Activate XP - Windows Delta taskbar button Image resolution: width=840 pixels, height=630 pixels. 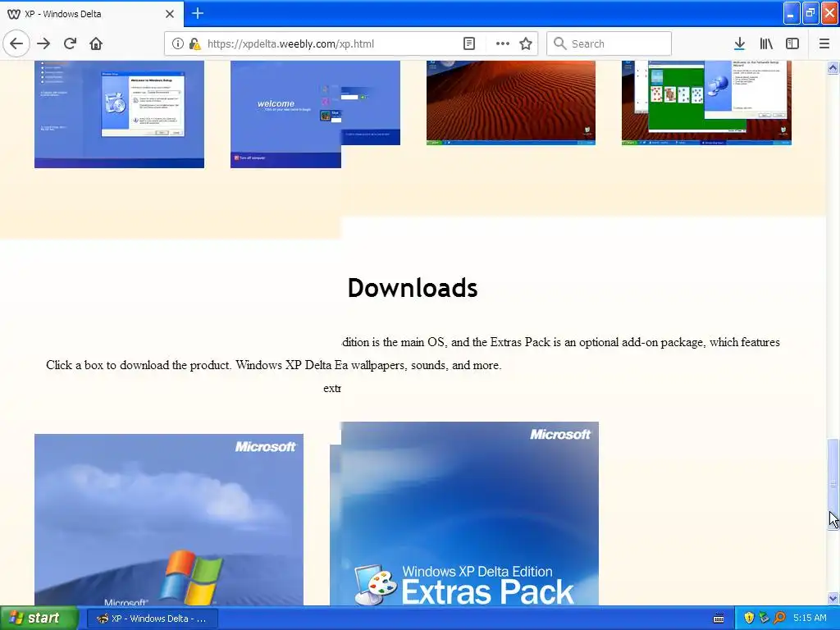(152, 619)
